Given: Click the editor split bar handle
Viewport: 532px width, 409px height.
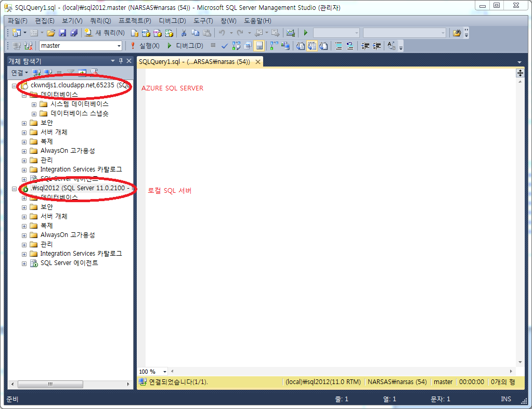Looking at the screenshot, I should [x=520, y=73].
